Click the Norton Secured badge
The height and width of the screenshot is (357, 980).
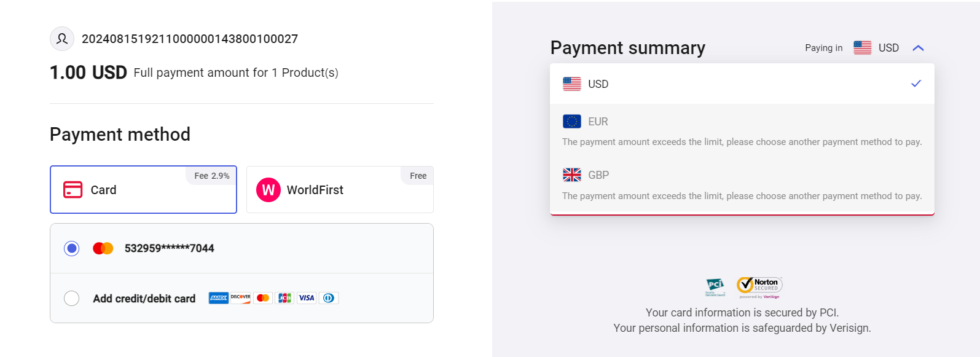tap(759, 286)
